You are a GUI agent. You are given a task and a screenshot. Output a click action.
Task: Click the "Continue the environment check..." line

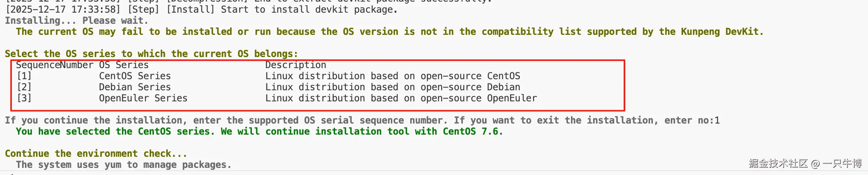click(x=96, y=154)
